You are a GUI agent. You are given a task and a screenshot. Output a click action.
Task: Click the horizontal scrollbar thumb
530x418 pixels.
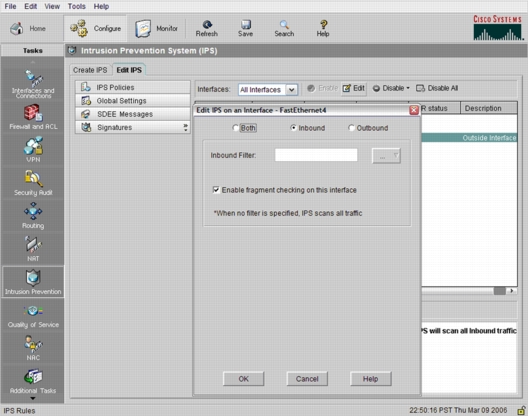point(500,291)
